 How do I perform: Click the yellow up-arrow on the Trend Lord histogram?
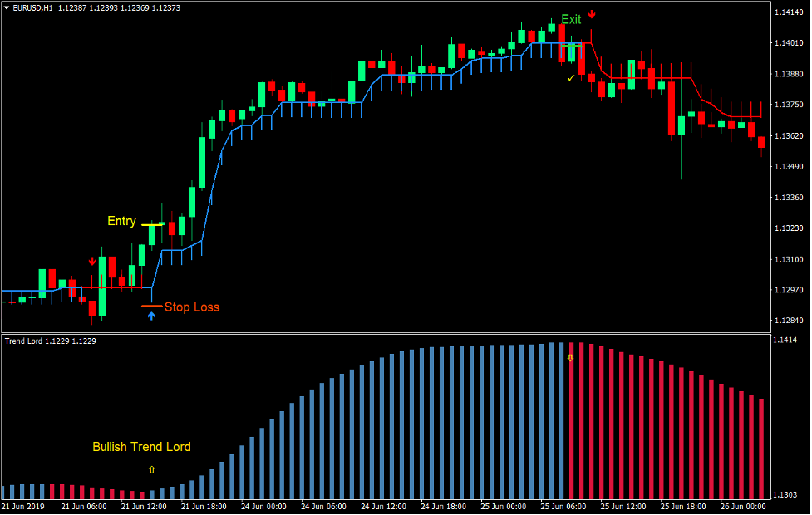click(x=569, y=356)
